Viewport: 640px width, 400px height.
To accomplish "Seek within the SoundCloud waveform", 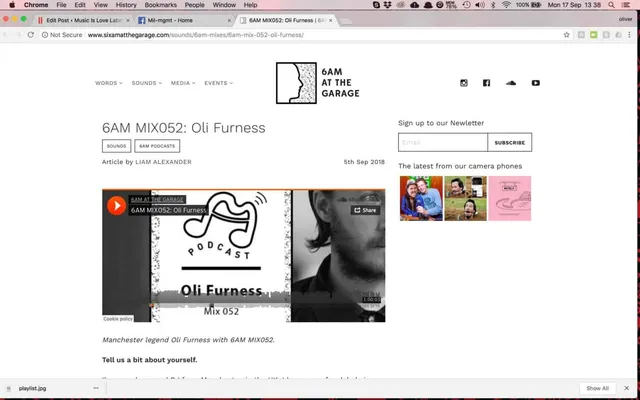I will pyautogui.click(x=265, y=300).
